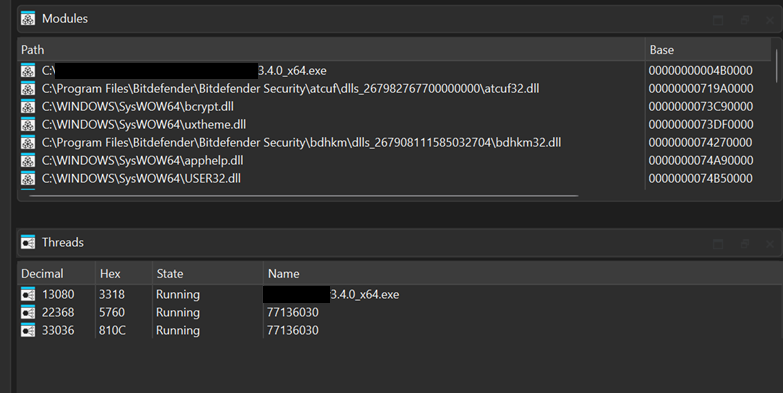Sort modules by the Path column header
The width and height of the screenshot is (783, 393).
pos(332,50)
